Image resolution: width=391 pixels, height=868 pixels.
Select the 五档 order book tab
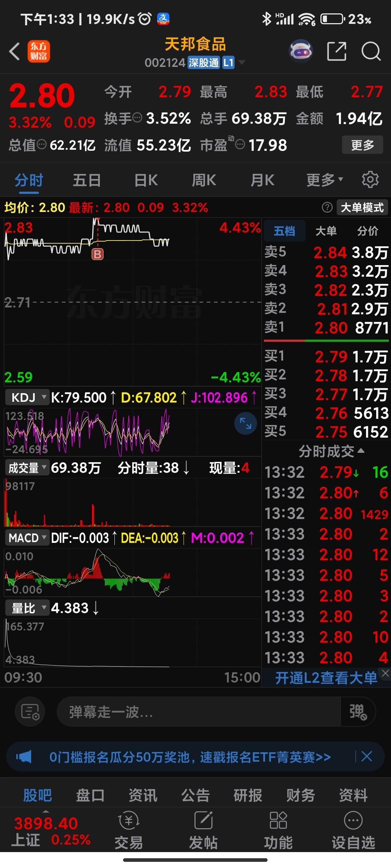pos(285,231)
